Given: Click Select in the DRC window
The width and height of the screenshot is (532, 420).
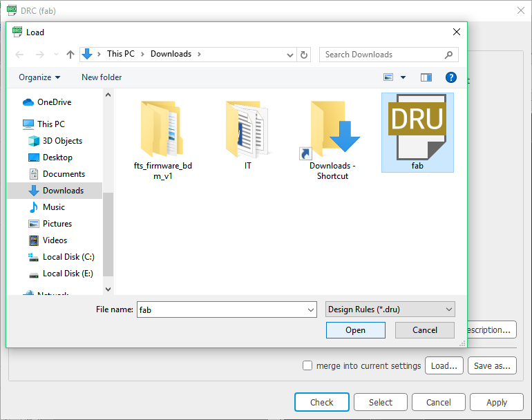Looking at the screenshot, I should (381, 402).
